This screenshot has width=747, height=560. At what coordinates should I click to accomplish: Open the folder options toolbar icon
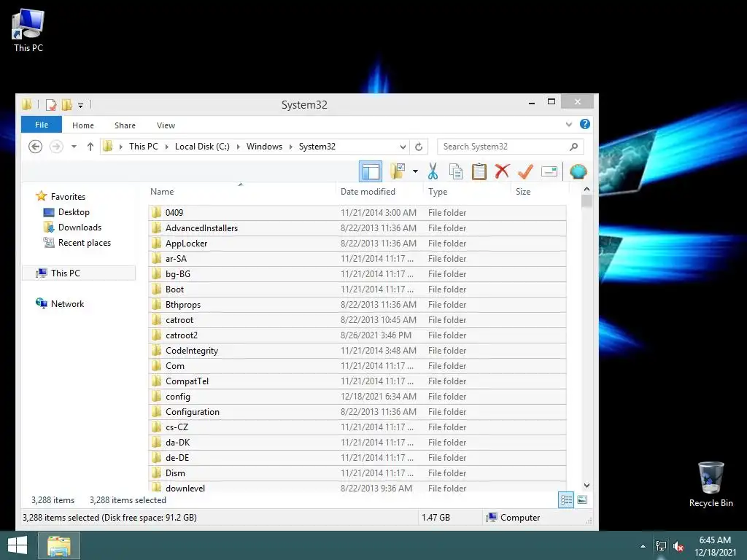pos(398,171)
